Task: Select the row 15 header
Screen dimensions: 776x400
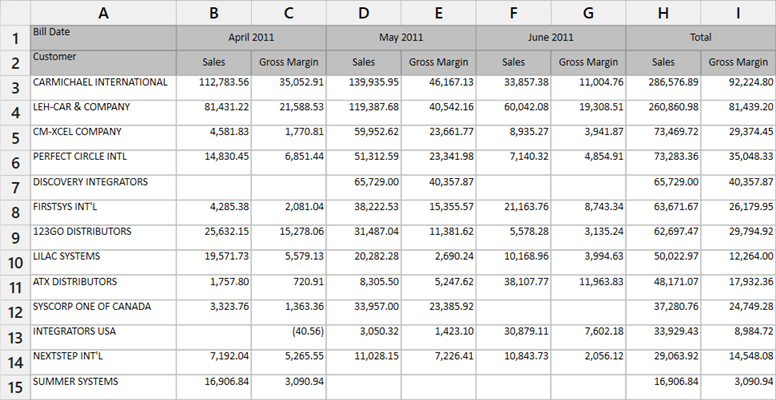Action: 15,386
